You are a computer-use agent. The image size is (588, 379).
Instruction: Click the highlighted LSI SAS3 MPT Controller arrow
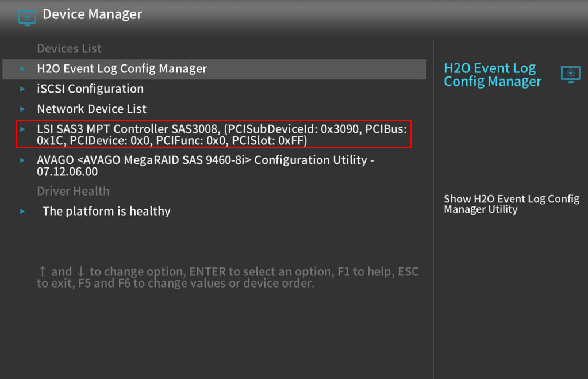click(x=23, y=129)
